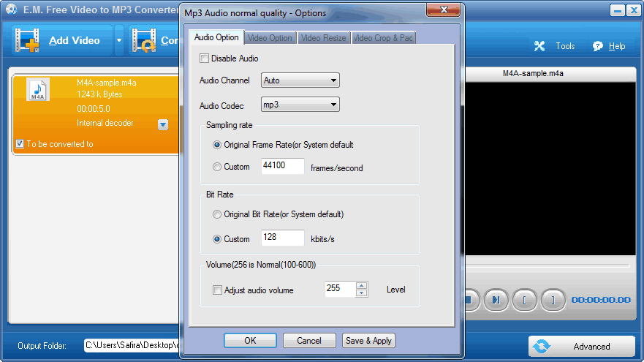Set the start marker bracket button
This screenshot has width=644, height=362.
click(524, 300)
